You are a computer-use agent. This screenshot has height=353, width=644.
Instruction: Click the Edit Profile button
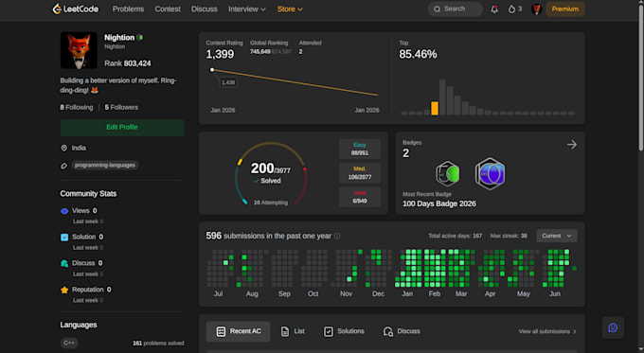coord(122,128)
